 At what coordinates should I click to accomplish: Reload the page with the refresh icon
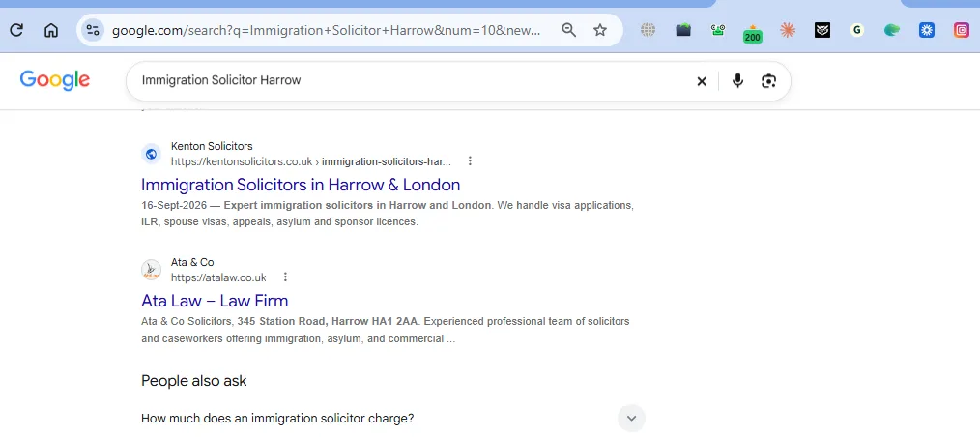pyautogui.click(x=16, y=30)
